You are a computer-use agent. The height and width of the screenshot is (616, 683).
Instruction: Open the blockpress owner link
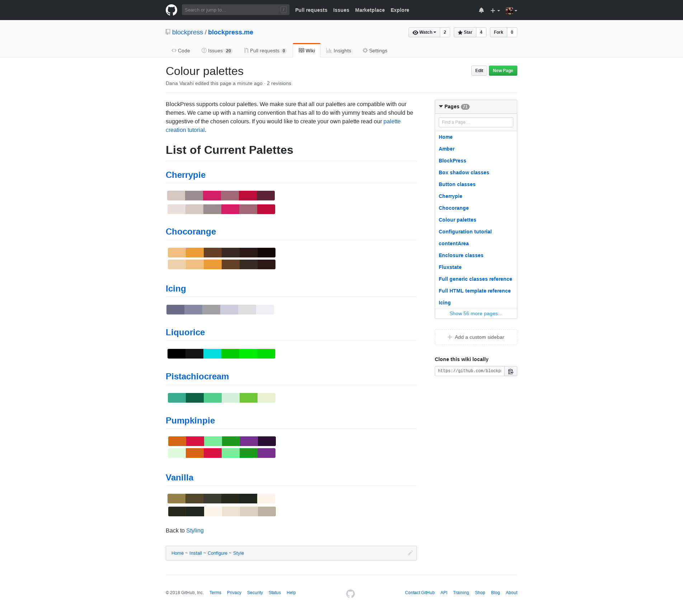point(188,32)
